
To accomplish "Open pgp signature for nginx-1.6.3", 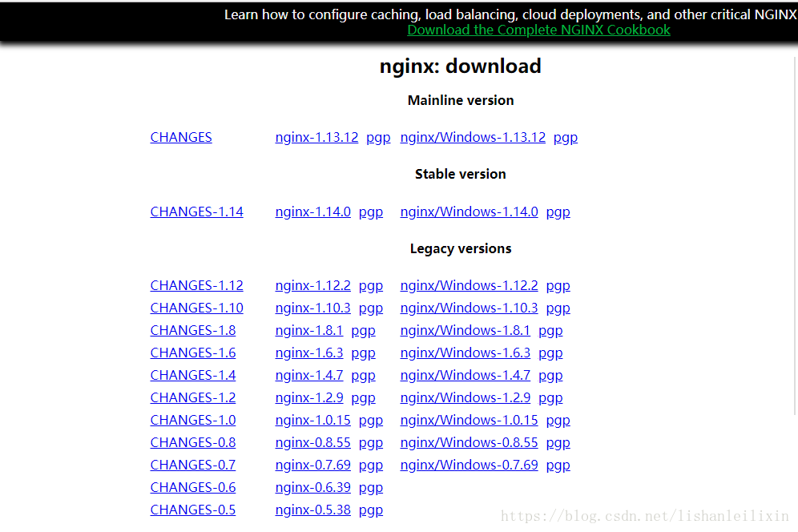I will (363, 353).
